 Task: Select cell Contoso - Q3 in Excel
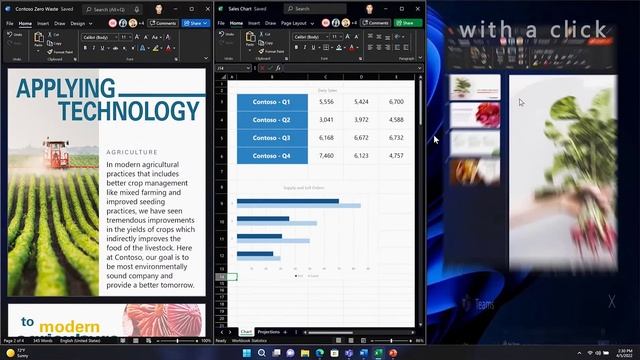click(272, 138)
